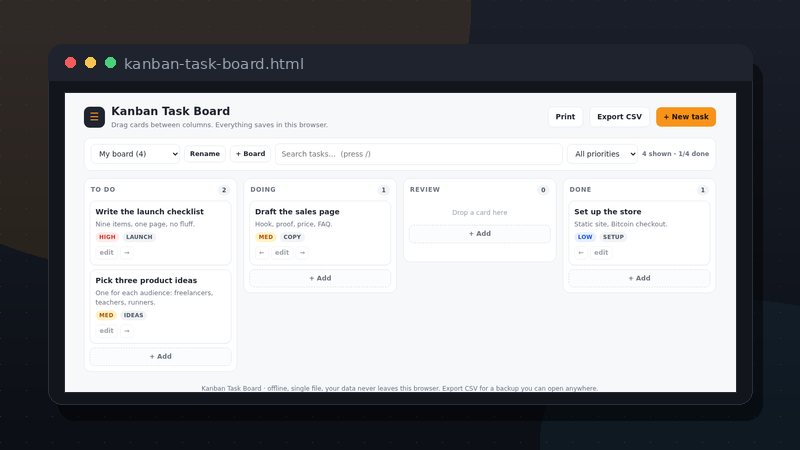Click the Print button
800x450 pixels.
[x=565, y=117]
